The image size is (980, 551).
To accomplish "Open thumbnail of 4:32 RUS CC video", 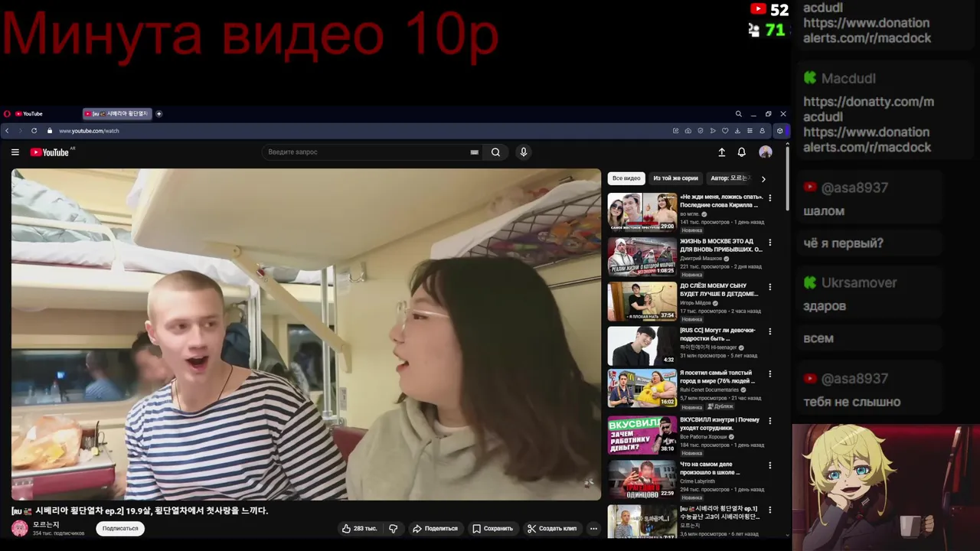I will pos(642,346).
